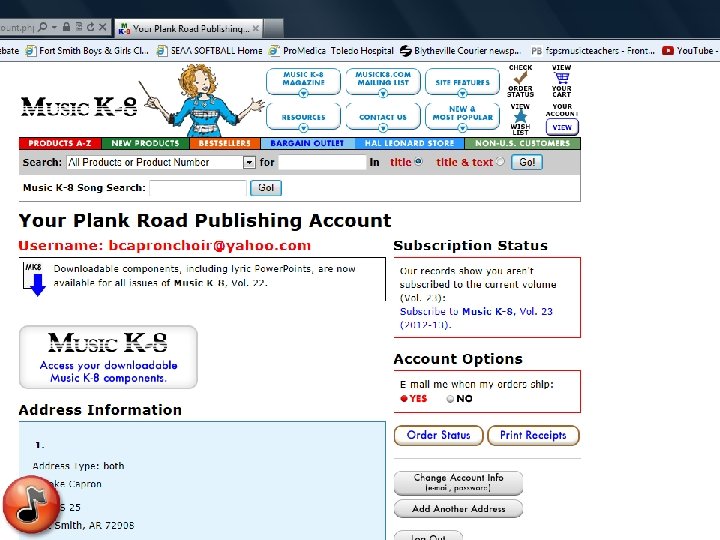The width and height of the screenshot is (720, 540).
Task: Go to Bargain Outlet tab
Action: click(307, 143)
